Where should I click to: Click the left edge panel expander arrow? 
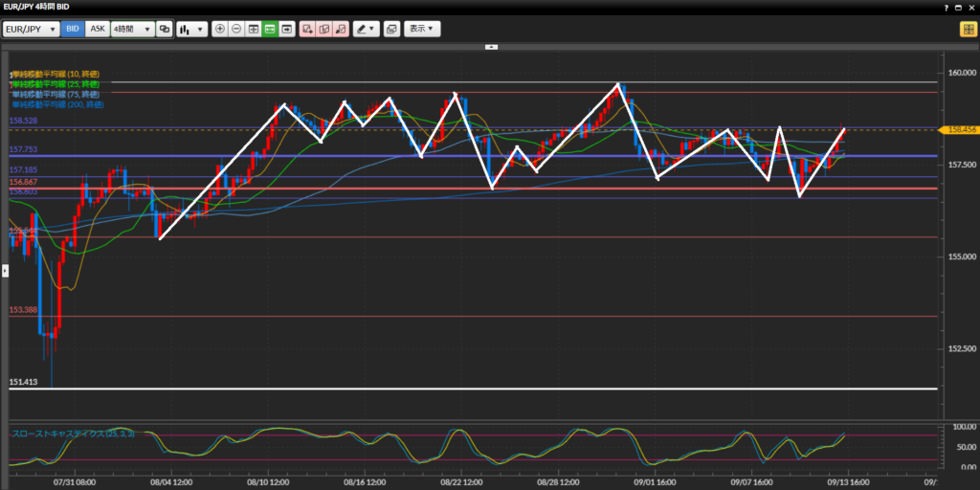[x=4, y=271]
